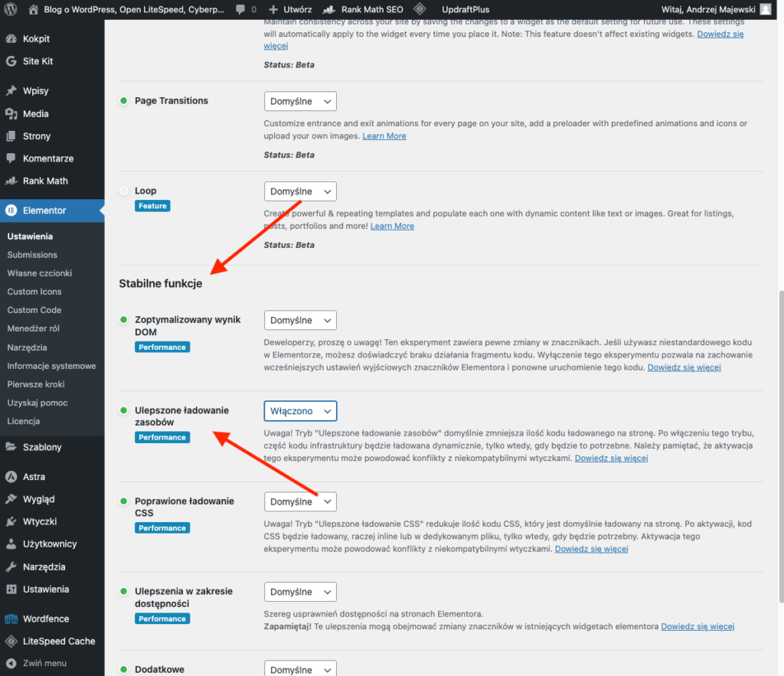Screen dimensions: 784x676
Task: Click Dowiedz się więcej under Ulepszone ładowanie zasobów
Action: click(x=611, y=458)
